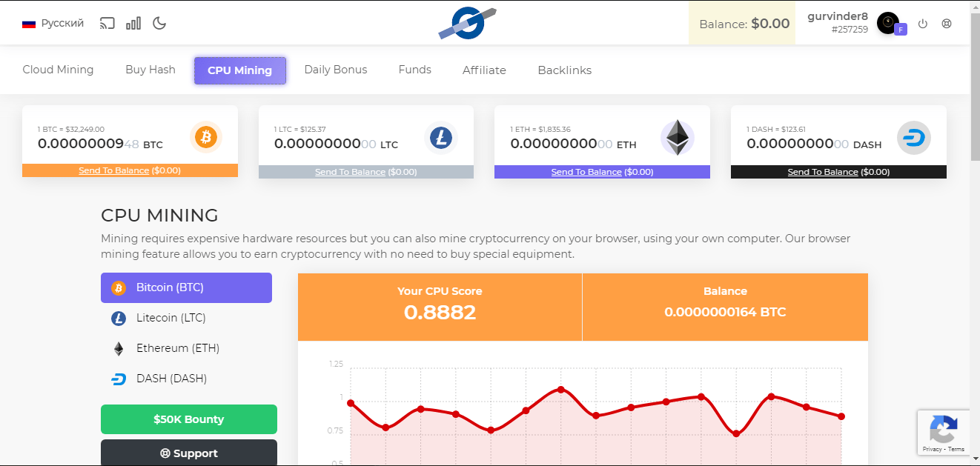Click the DASH icon in sidebar list
This screenshot has width=980, height=466.
click(119, 379)
